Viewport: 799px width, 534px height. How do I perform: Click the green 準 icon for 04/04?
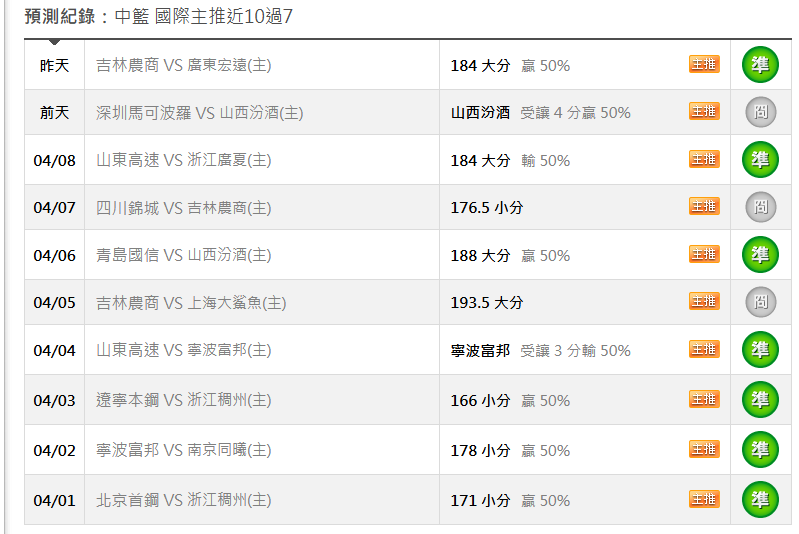(760, 350)
